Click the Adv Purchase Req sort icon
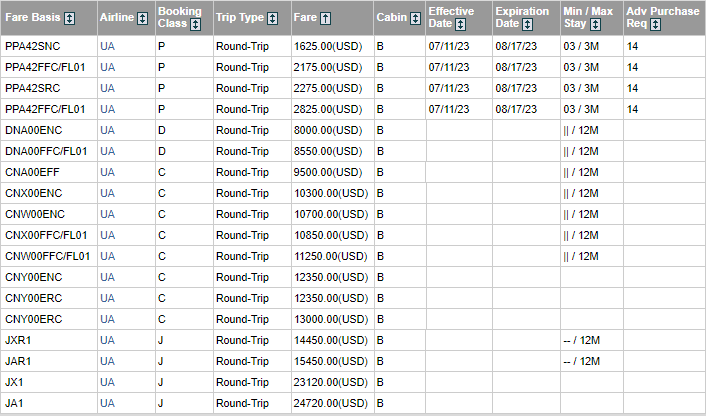This screenshot has width=706, height=416. 655,24
